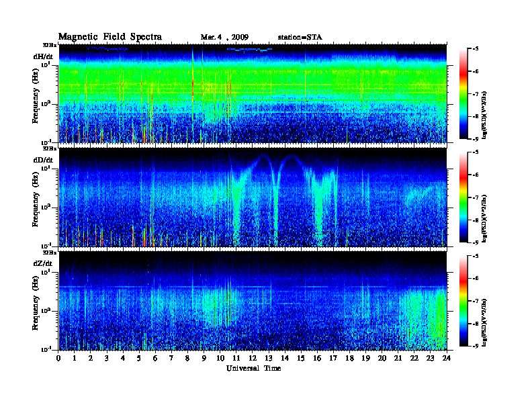Viewport: 532px width, 411px height.
Task: Click the "9" hour tick label
Action: tap(204, 358)
